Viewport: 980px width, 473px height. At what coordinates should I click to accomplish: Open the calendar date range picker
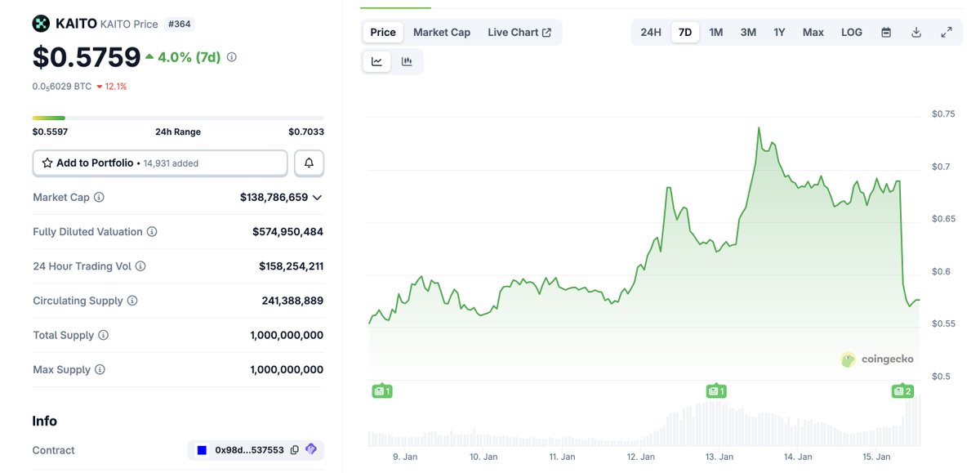(886, 33)
